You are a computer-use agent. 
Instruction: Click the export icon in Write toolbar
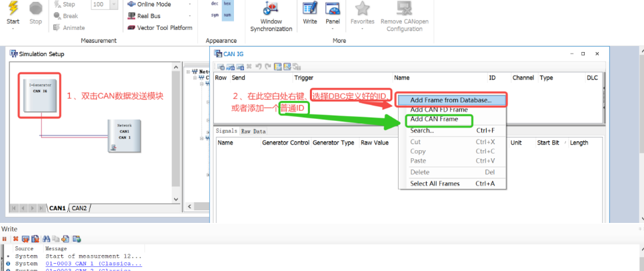coord(65,238)
